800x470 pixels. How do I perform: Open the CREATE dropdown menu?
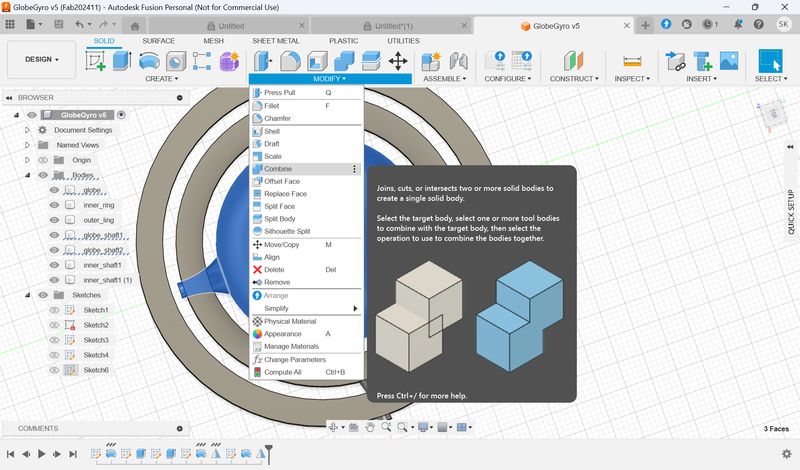161,79
